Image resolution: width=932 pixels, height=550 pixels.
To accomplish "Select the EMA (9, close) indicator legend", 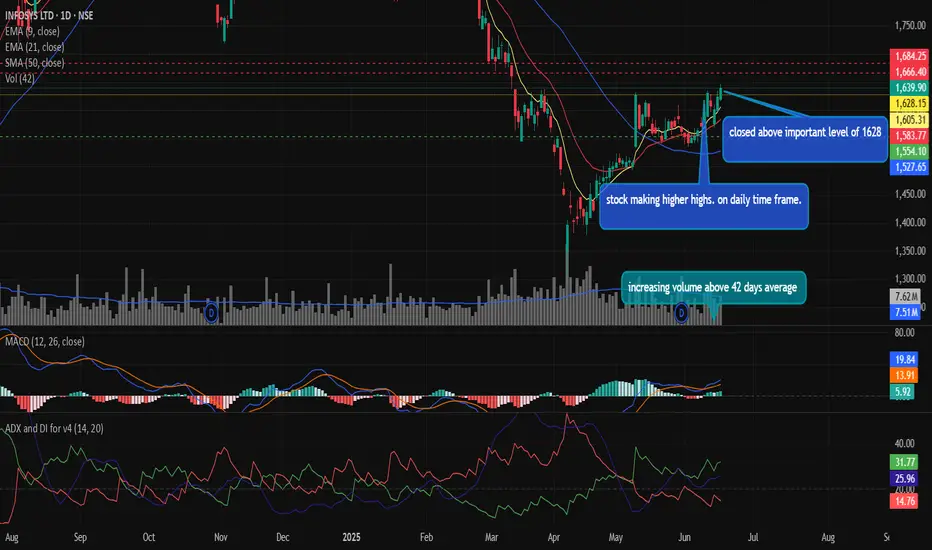I will coord(32,31).
